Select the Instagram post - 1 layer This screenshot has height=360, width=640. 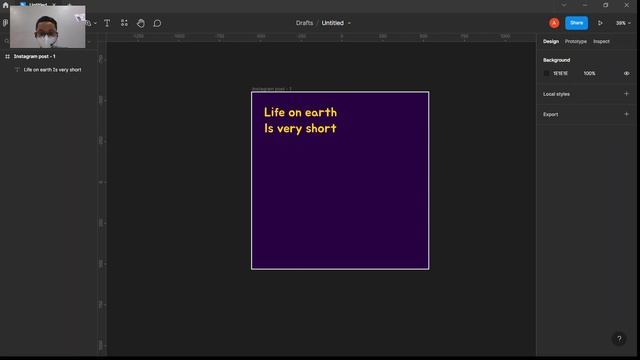click(x=34, y=56)
